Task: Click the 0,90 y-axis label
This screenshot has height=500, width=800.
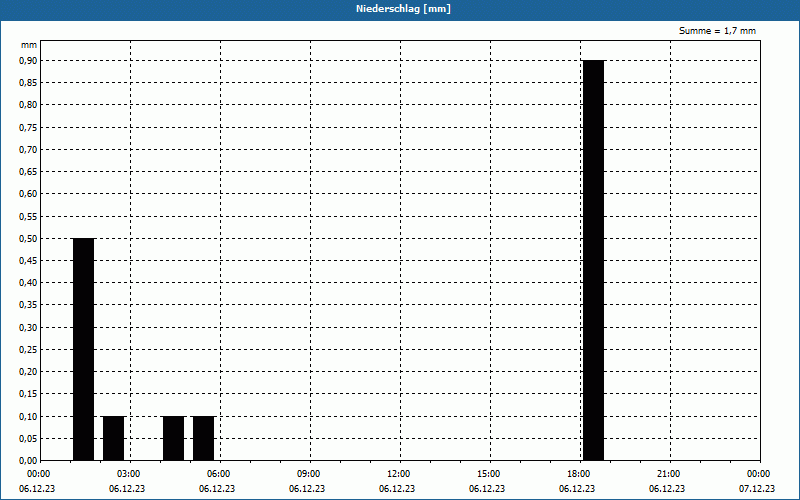Action: (28, 61)
